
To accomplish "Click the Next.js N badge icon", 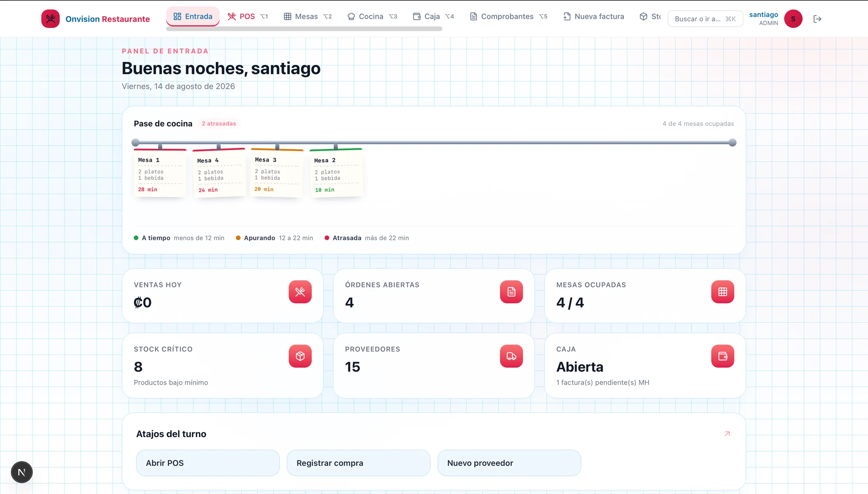I will (x=22, y=472).
